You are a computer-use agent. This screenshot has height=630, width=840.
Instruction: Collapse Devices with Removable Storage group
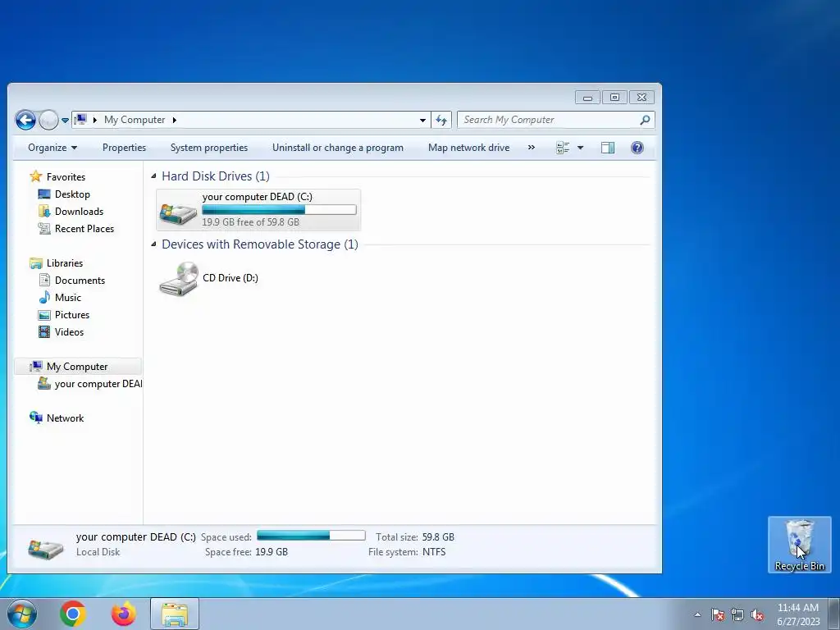click(153, 244)
